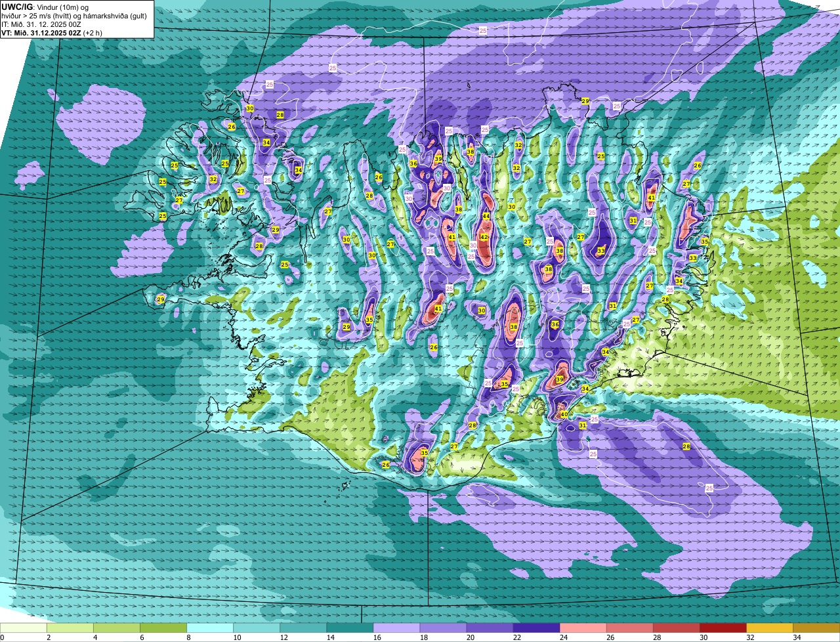Viewport: 840px width, 642px height.
Task: Click the 0–2 m/s pale cream legend swatch
Action: [24, 628]
